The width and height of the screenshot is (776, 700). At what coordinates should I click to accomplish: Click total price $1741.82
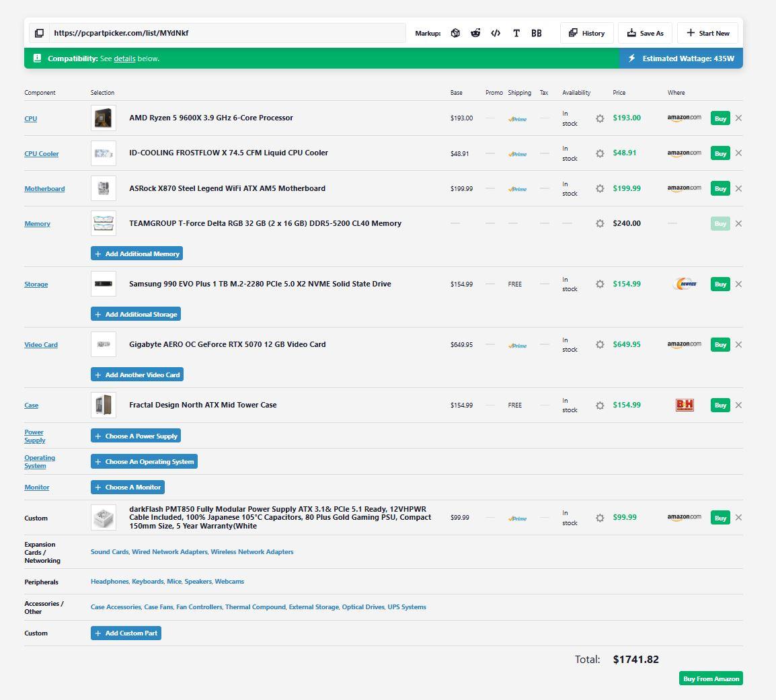click(636, 660)
